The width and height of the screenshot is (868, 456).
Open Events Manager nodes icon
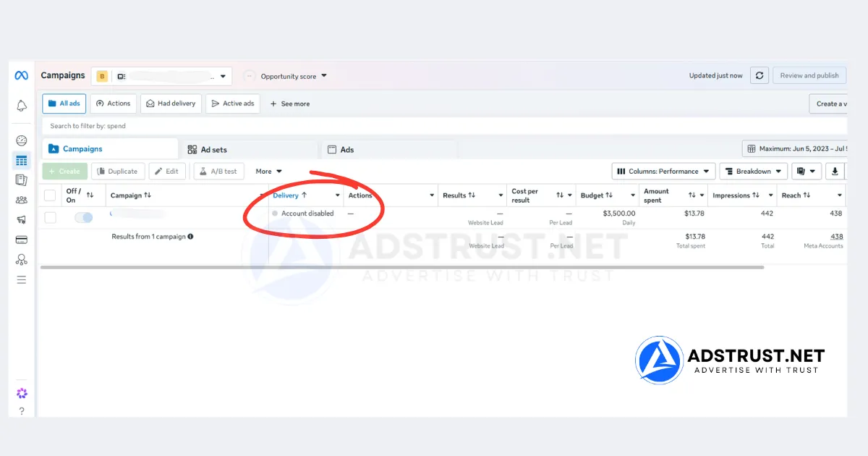point(22,259)
